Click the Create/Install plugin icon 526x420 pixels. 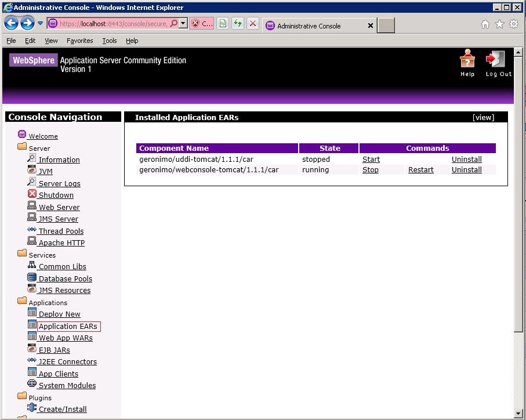pyautogui.click(x=32, y=407)
